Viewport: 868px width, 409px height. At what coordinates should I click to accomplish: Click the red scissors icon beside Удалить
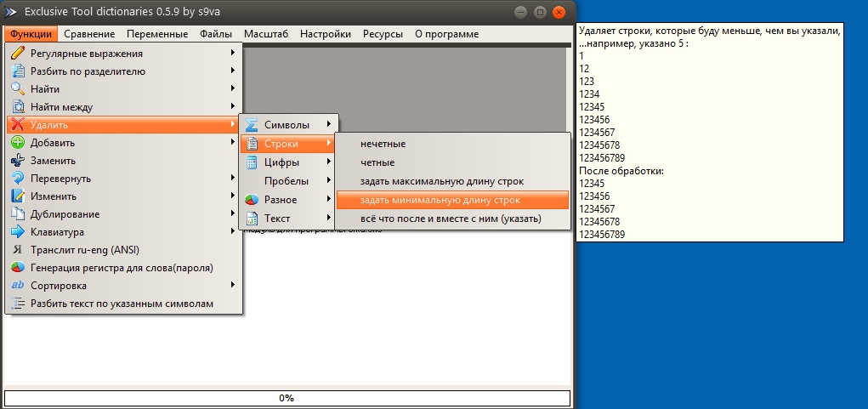pyautogui.click(x=17, y=124)
